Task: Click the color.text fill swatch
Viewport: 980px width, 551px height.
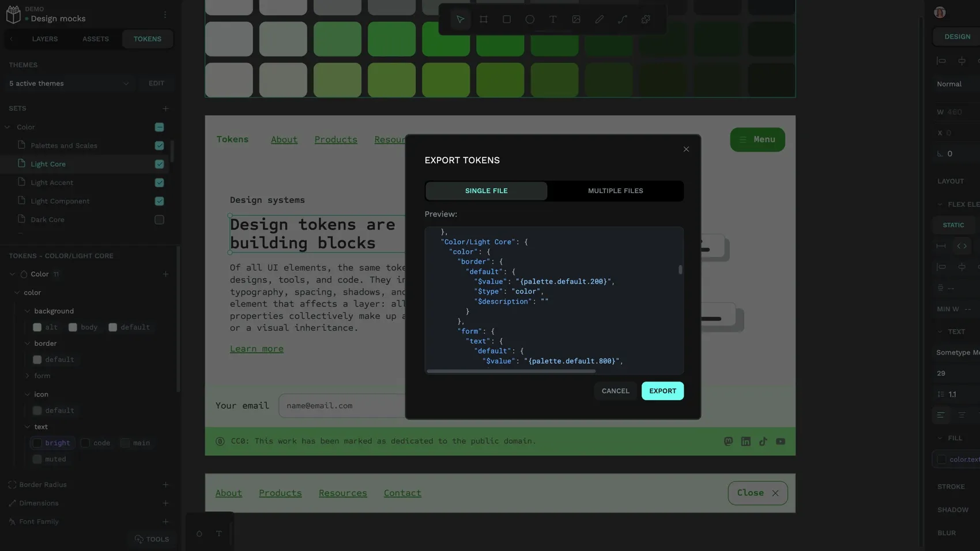Action: [942, 459]
